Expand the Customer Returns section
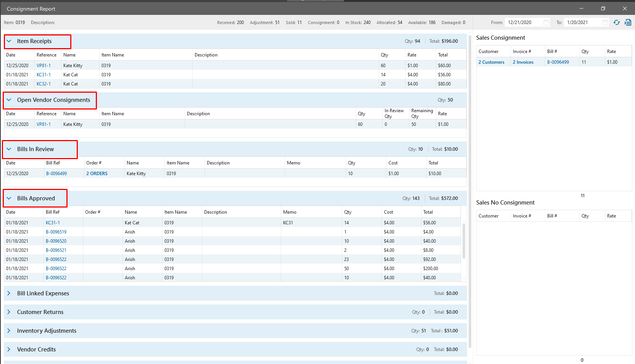This screenshot has width=635, height=364. click(9, 312)
